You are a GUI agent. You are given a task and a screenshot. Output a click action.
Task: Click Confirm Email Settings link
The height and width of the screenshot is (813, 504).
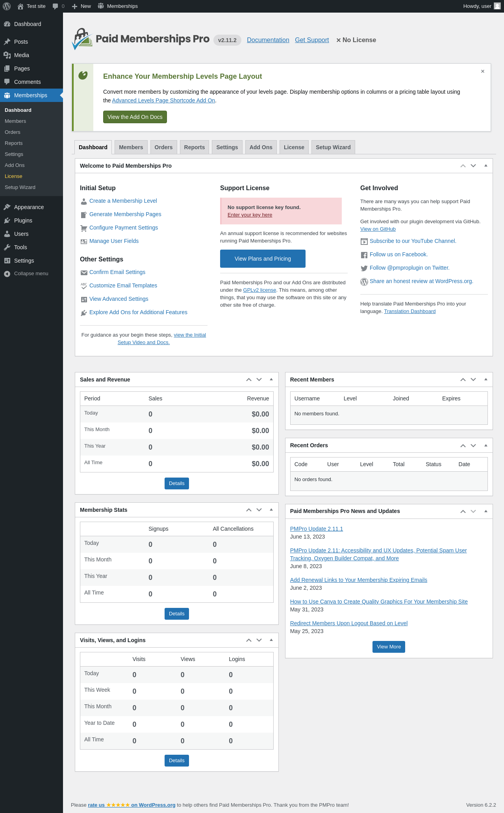tap(117, 272)
